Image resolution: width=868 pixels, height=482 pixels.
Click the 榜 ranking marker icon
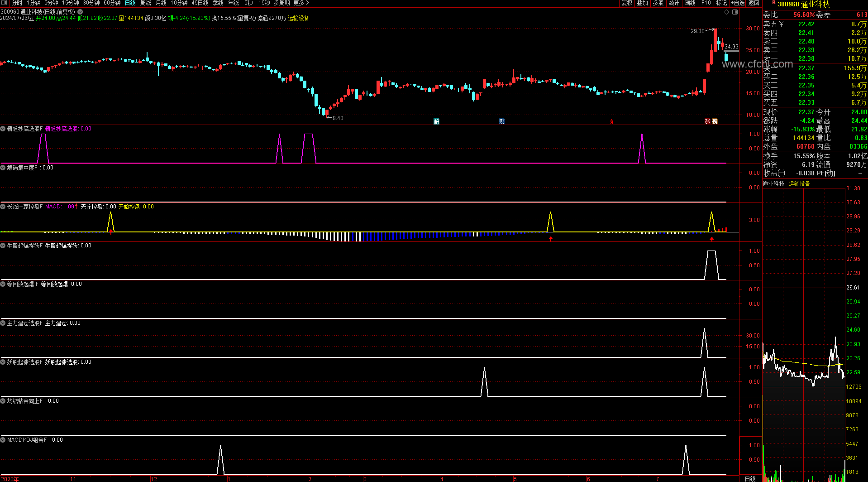tap(715, 121)
